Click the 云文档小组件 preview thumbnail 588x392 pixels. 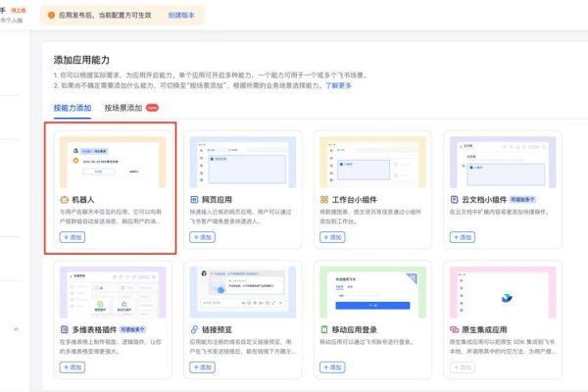(503, 162)
